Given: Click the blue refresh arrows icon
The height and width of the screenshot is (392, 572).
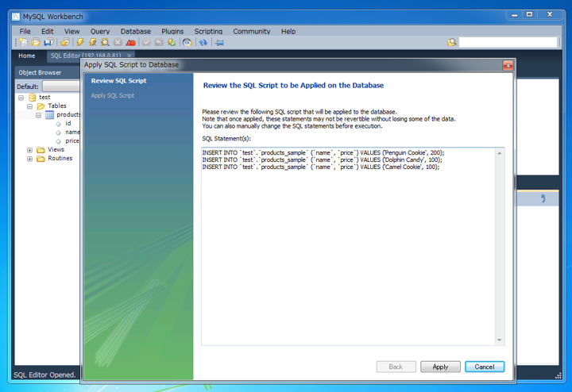Looking at the screenshot, I should (203, 42).
